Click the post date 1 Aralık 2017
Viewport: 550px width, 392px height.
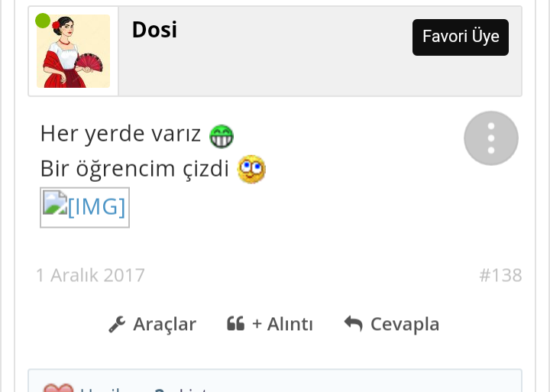pyautogui.click(x=90, y=275)
